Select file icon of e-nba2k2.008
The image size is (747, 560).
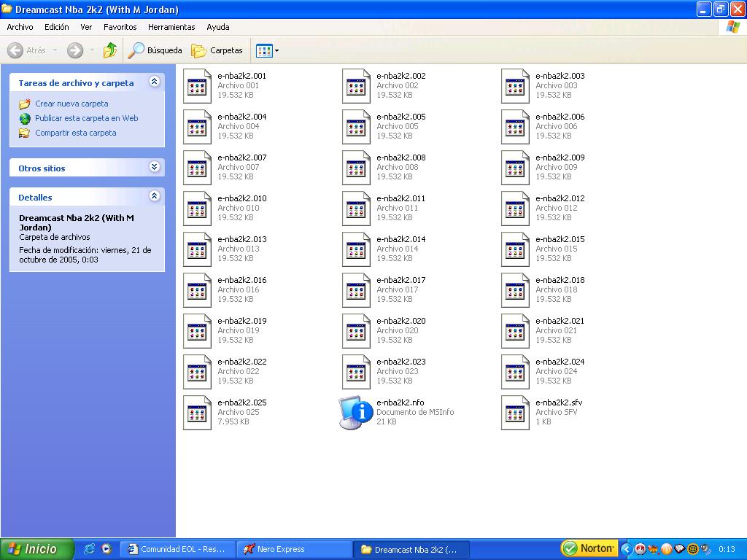[x=356, y=168]
